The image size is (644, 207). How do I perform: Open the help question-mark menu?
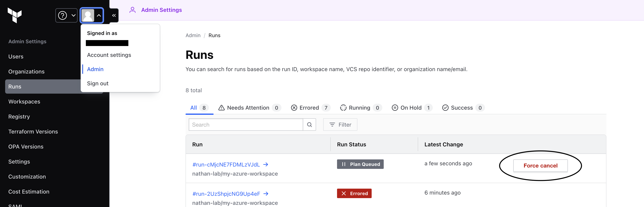pyautogui.click(x=66, y=15)
